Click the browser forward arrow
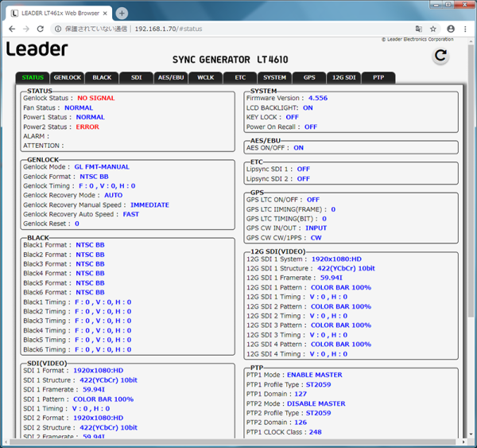This screenshot has height=448, width=477. 26,29
